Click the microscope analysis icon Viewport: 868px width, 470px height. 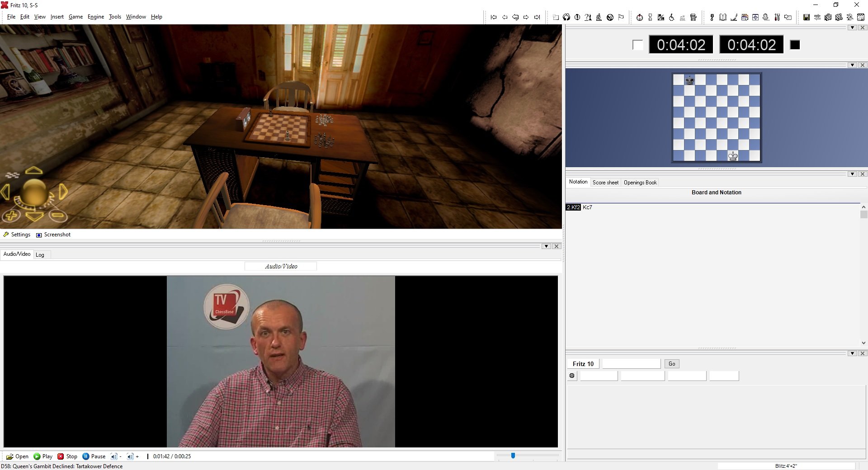point(599,17)
